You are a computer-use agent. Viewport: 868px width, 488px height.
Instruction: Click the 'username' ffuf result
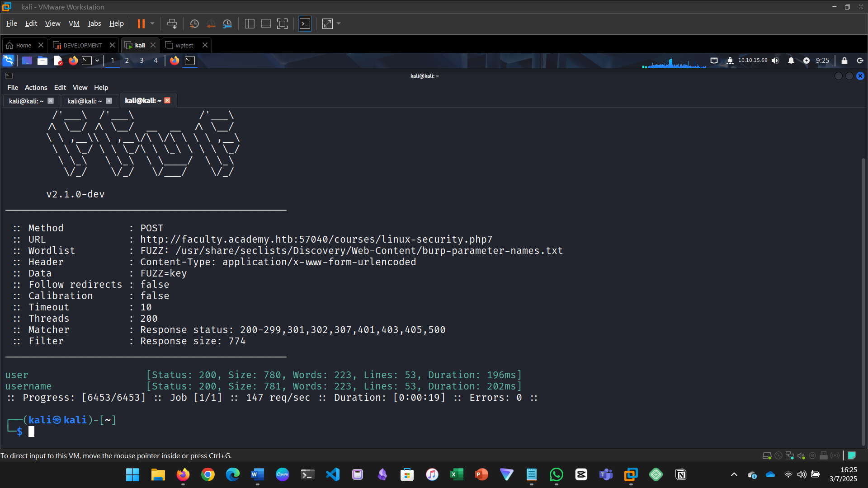(x=28, y=386)
